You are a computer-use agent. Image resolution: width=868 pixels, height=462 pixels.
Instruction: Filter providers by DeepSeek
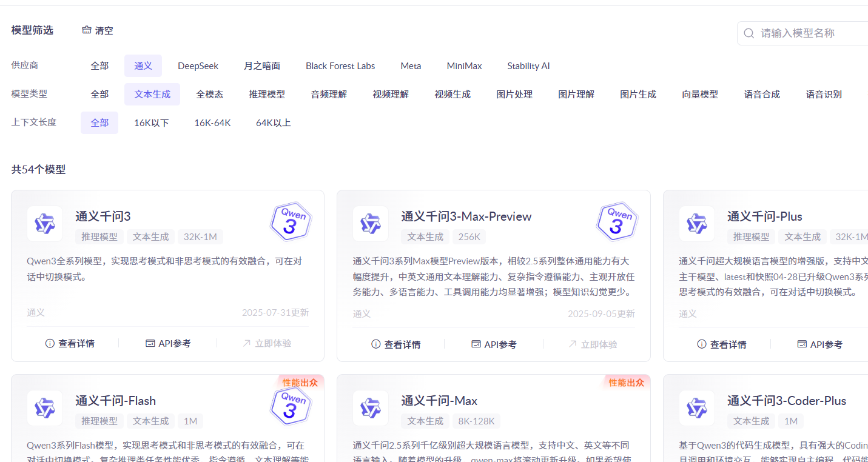click(198, 65)
